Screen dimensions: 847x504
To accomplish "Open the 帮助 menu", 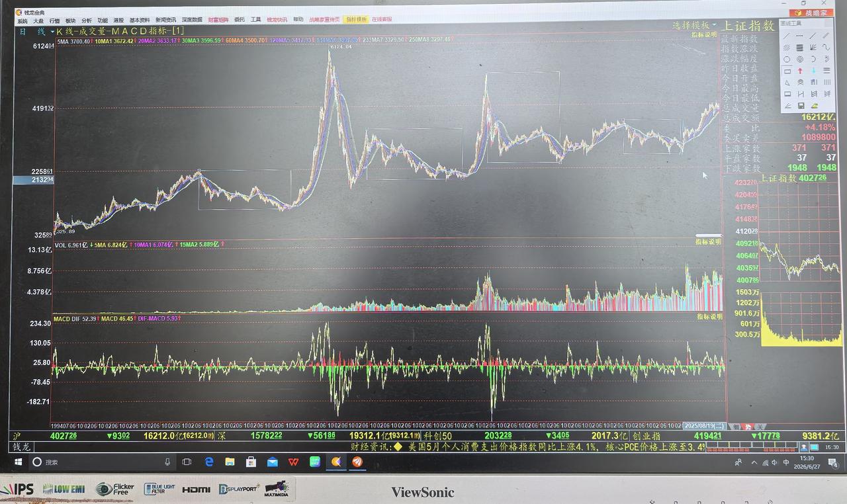I will pos(298,20).
